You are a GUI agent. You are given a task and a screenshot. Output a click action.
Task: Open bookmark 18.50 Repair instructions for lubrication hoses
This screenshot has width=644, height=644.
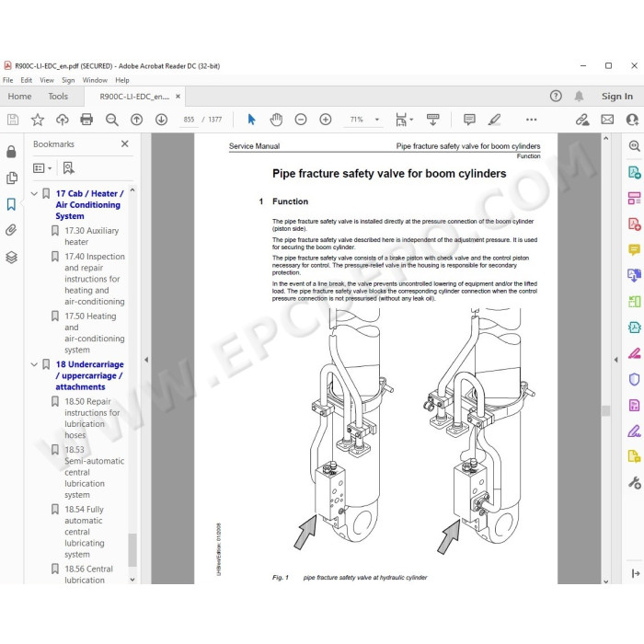point(92,418)
